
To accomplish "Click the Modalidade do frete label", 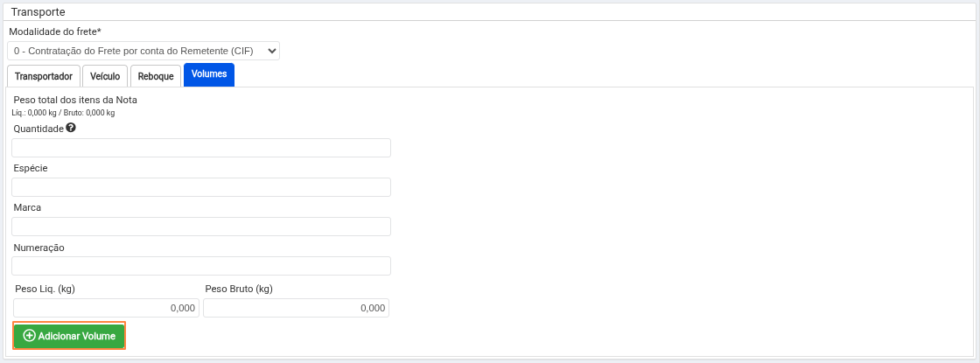I will pyautogui.click(x=55, y=31).
